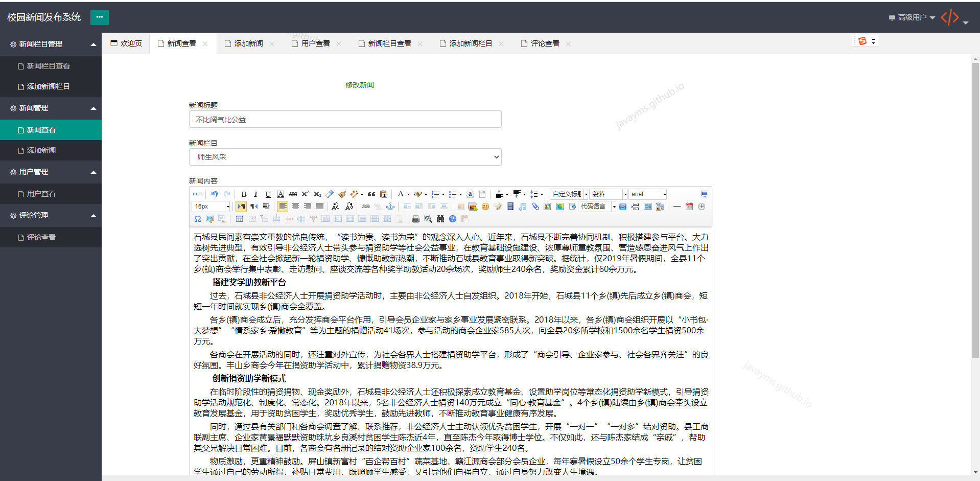Viewport: 980px width, 481px height.
Task: Expand the 高级用户 user menu
Action: click(912, 17)
